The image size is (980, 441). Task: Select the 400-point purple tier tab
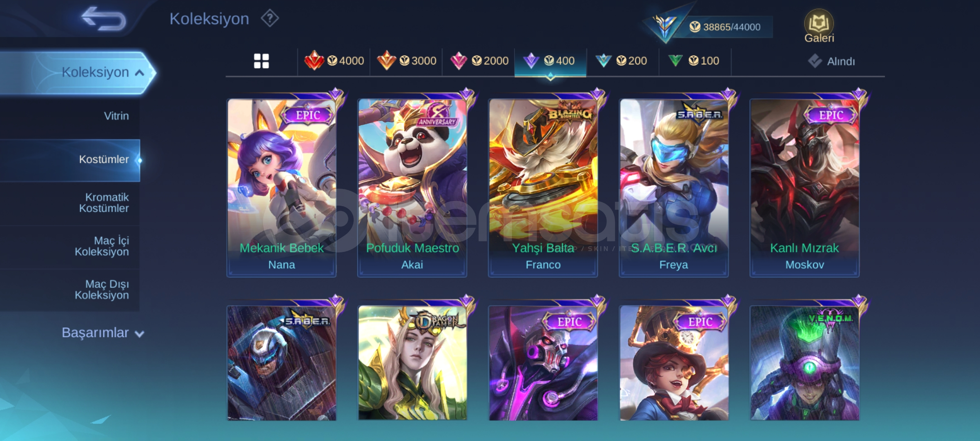pyautogui.click(x=550, y=61)
